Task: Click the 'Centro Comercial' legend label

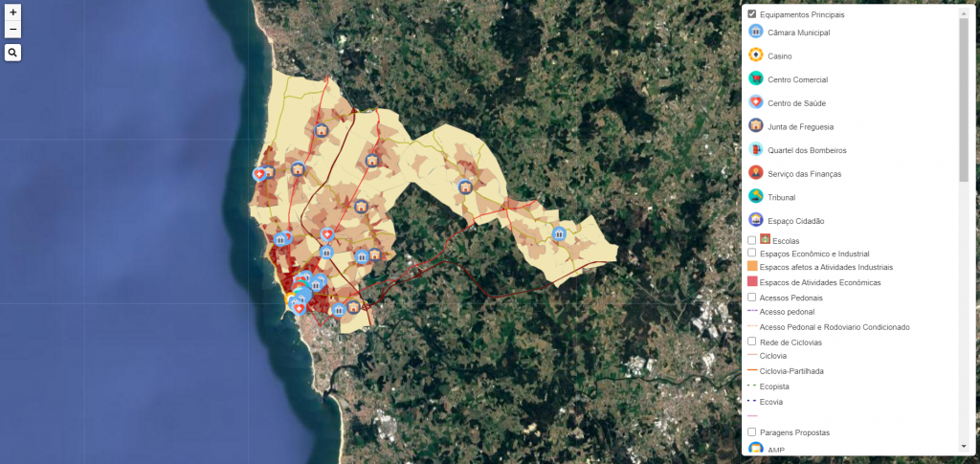Action: [x=797, y=80]
